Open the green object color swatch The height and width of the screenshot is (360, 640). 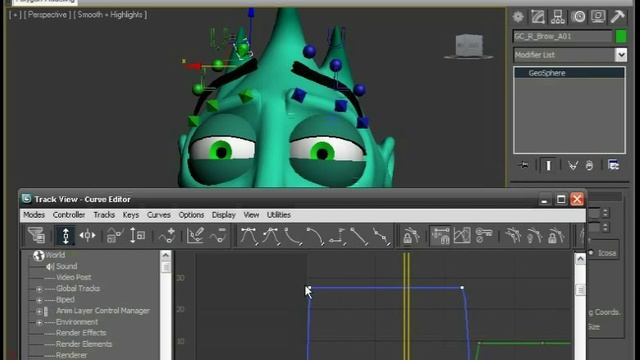click(621, 36)
